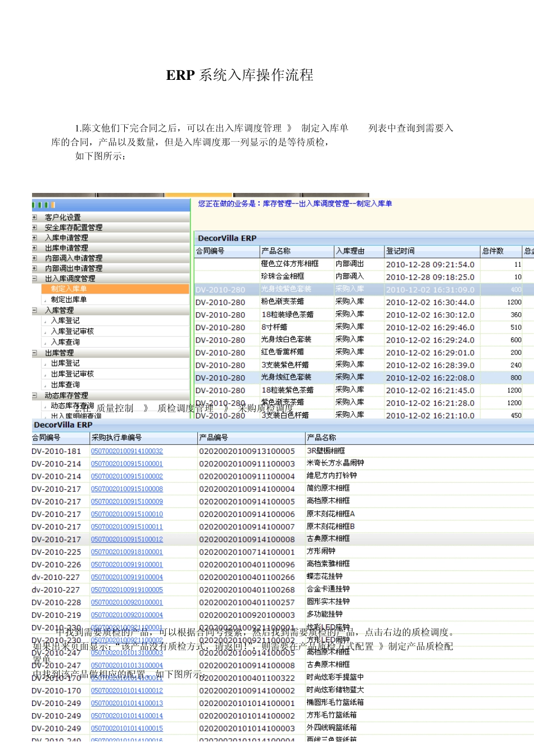534x756 pixels.
Task: Click the 登记时间 column header
Action: point(432,251)
